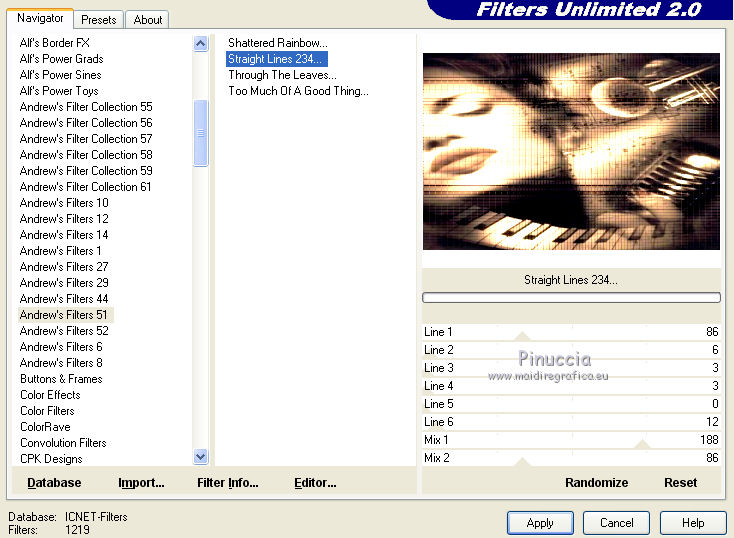734x538 pixels.
Task: Open Buttons & Frames category
Action: point(61,378)
